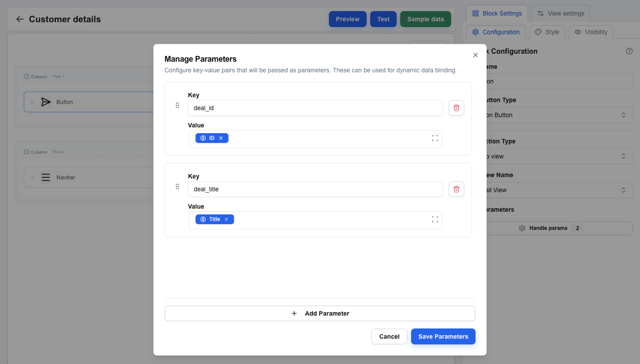This screenshot has width=640, height=364.
Task: Click the Column icon in Row 1
Action: [27, 76]
